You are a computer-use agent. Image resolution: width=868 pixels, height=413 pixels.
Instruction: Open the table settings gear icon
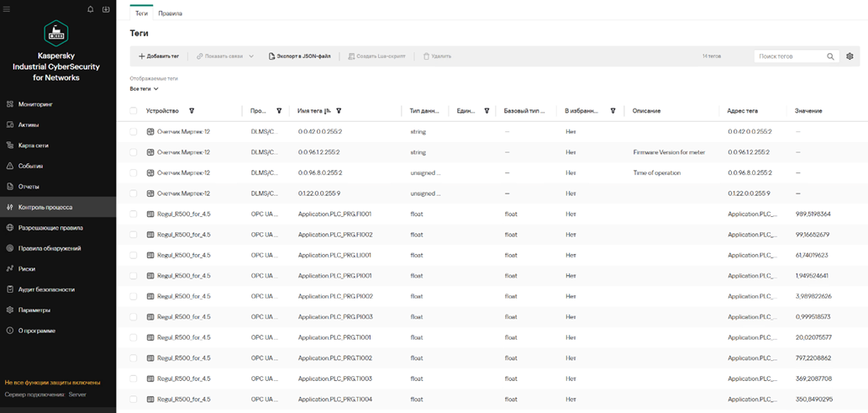(850, 56)
